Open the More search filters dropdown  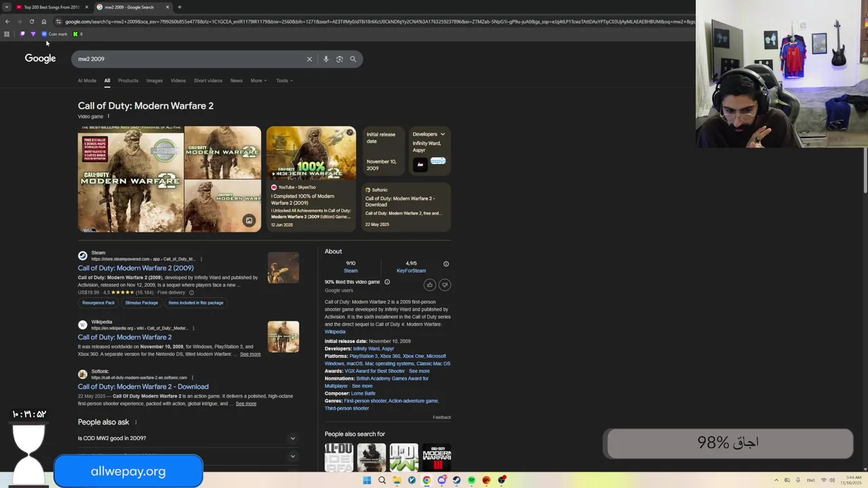[x=258, y=81]
